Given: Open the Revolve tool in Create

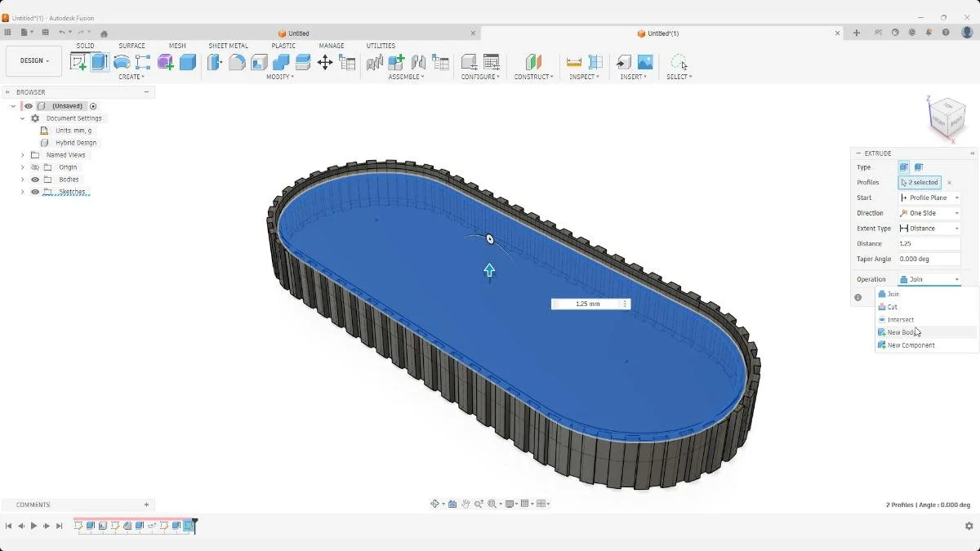Looking at the screenshot, I should (122, 63).
